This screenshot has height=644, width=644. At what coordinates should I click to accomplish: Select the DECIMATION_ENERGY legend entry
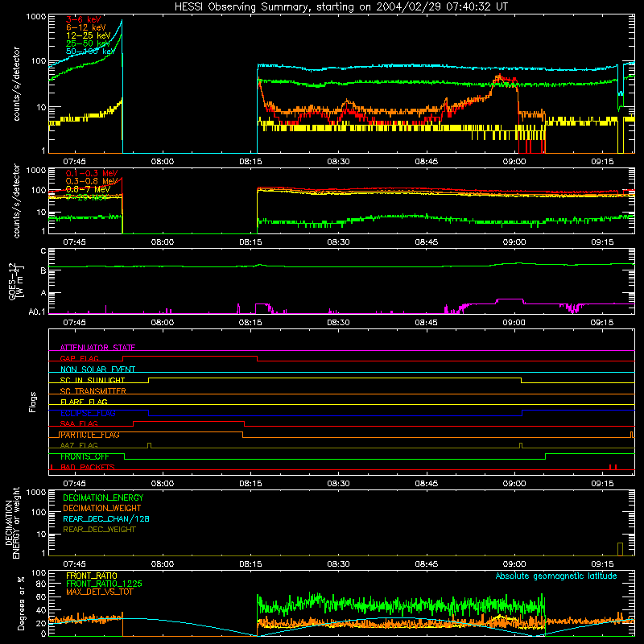tap(103, 497)
